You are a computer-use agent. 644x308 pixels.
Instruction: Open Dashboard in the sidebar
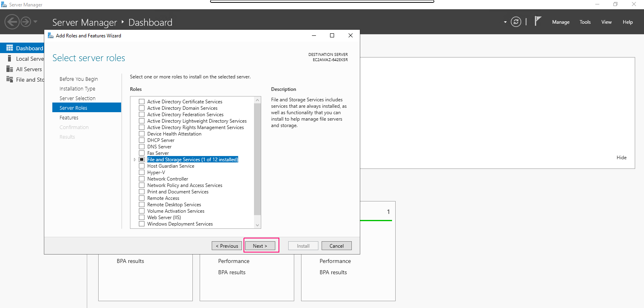point(29,48)
